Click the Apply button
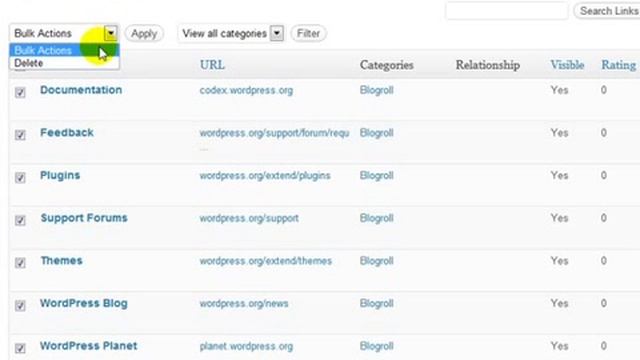The width and height of the screenshot is (640, 360). coord(144,33)
